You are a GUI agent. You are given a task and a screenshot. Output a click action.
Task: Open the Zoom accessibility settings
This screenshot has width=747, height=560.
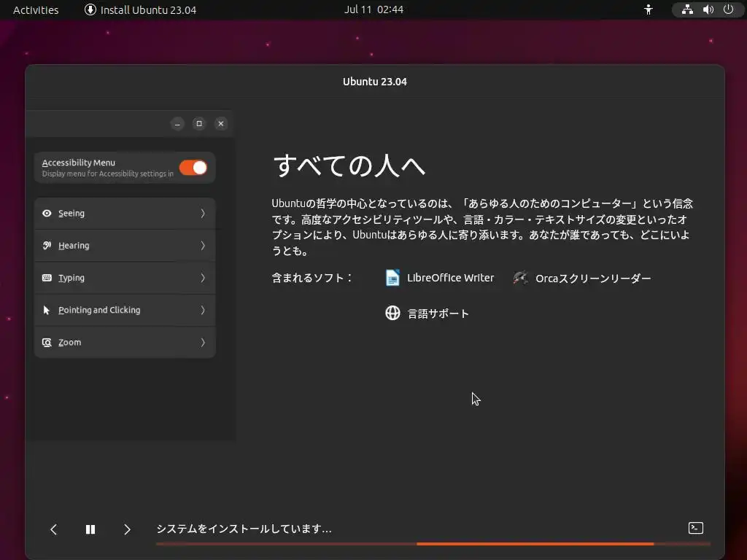[125, 343]
